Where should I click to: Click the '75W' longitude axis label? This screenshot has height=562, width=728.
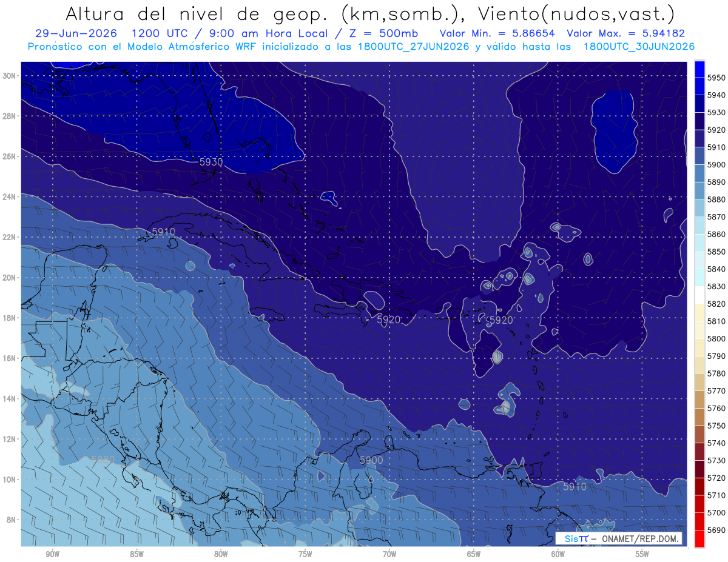click(x=305, y=554)
